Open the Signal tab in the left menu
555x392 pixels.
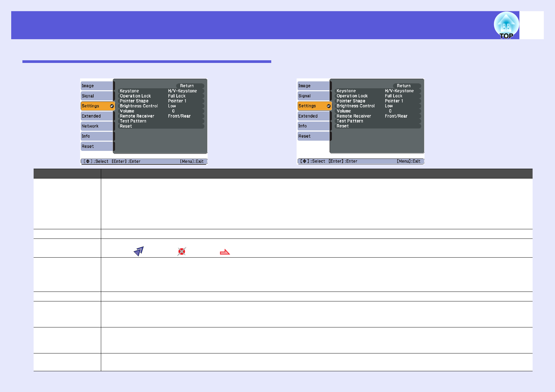[x=97, y=96]
